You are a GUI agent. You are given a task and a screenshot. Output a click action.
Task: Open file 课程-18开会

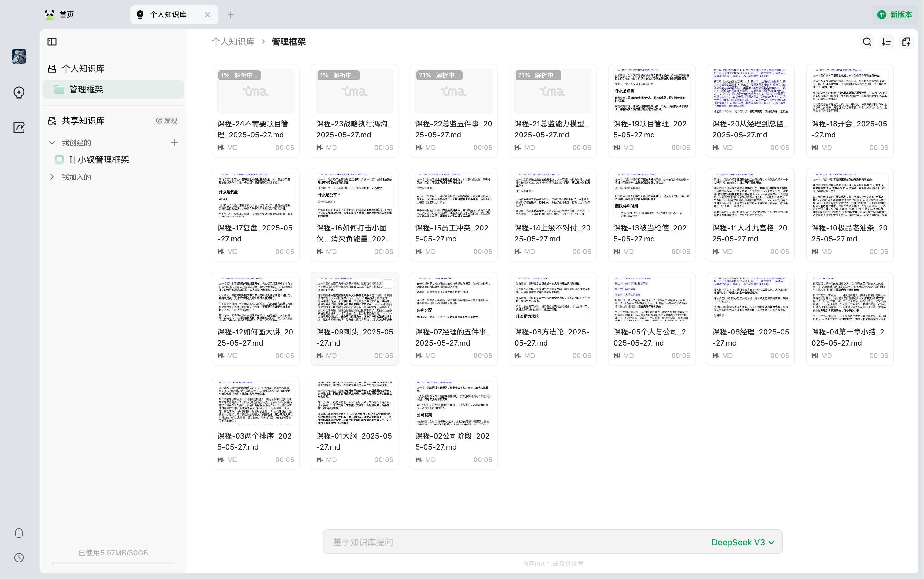[x=850, y=111]
